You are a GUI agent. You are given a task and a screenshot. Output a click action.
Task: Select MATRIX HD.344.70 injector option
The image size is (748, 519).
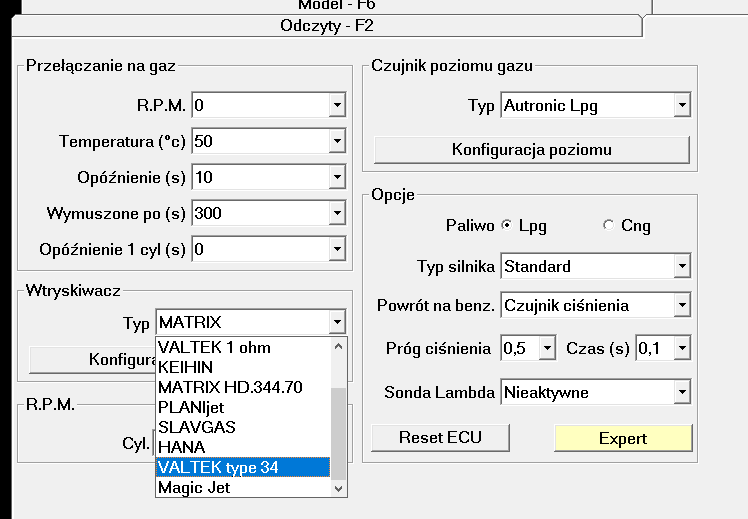pos(244,387)
